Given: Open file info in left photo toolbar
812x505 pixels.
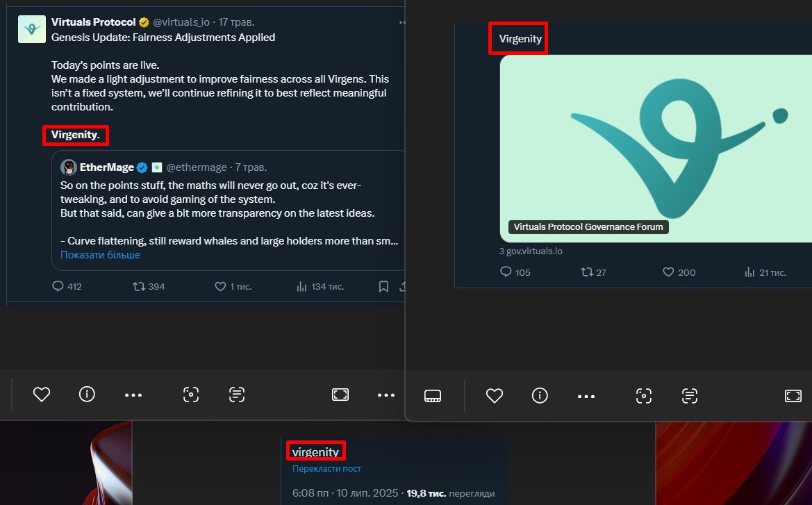Looking at the screenshot, I should tap(87, 395).
